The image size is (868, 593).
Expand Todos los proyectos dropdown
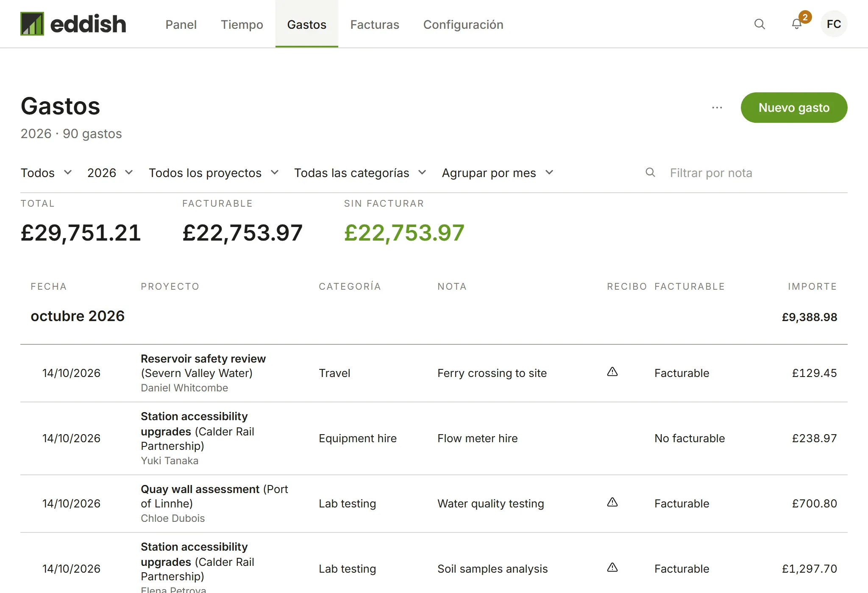point(214,173)
